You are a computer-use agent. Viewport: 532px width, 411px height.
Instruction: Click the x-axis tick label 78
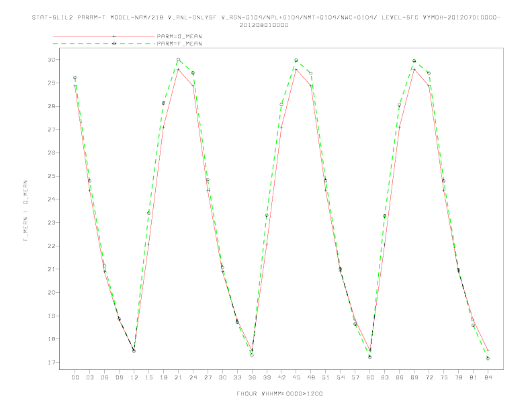[458, 377]
